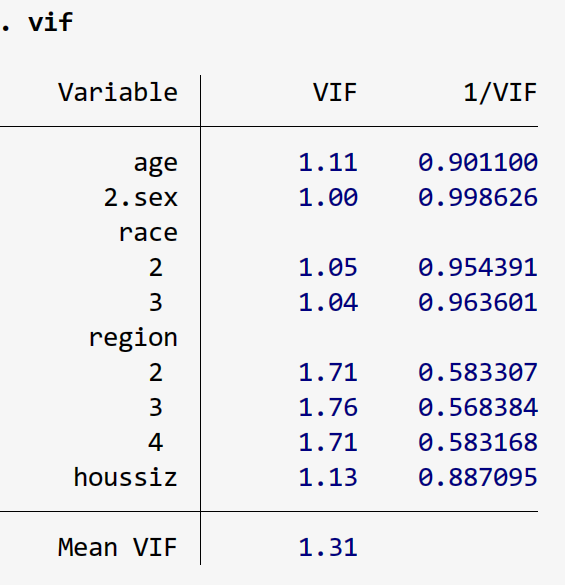The width and height of the screenshot is (565, 585).
Task: Click VIF value 1.76 for region 3
Action: [x=328, y=407]
